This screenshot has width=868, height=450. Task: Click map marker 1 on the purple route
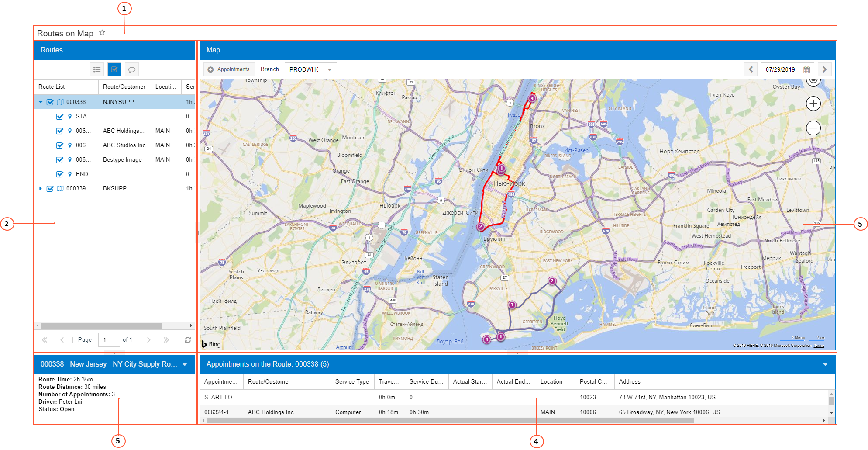(501, 337)
